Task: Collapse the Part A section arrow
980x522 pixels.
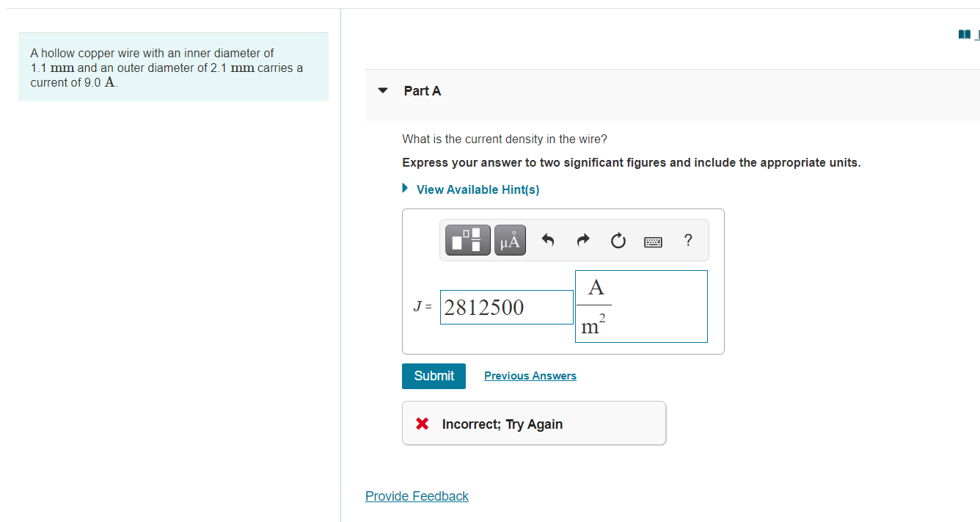Action: (382, 91)
